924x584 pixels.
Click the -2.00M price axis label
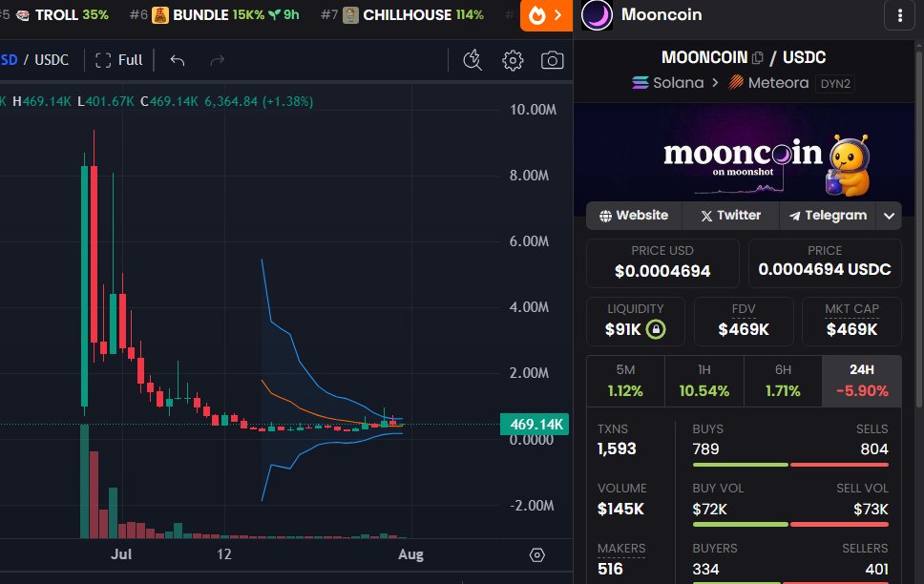click(532, 506)
